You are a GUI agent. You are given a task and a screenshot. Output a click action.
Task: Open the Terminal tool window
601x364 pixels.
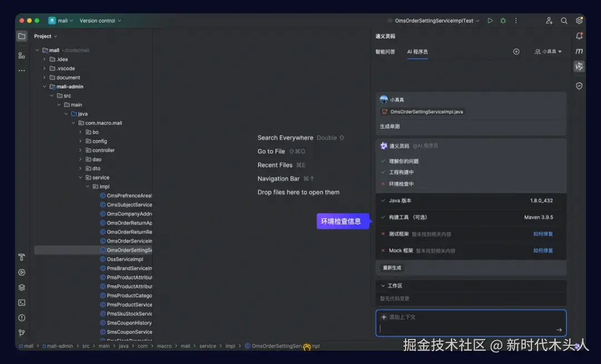(22, 303)
